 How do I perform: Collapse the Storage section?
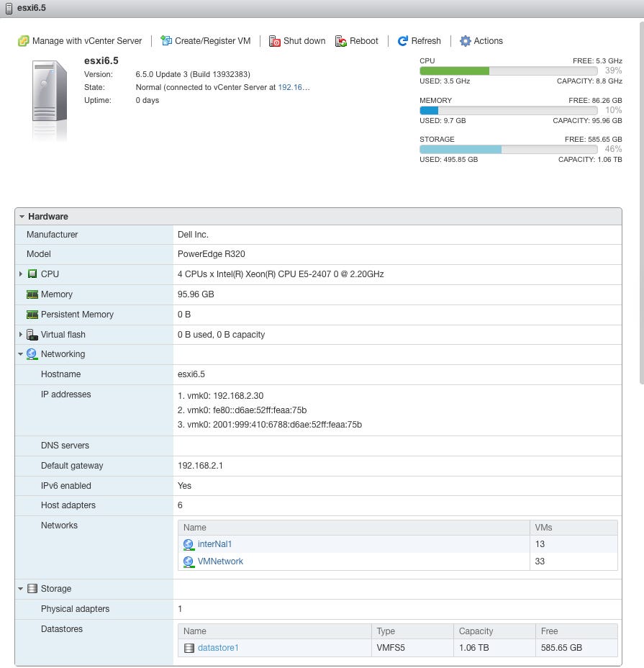pos(20,589)
